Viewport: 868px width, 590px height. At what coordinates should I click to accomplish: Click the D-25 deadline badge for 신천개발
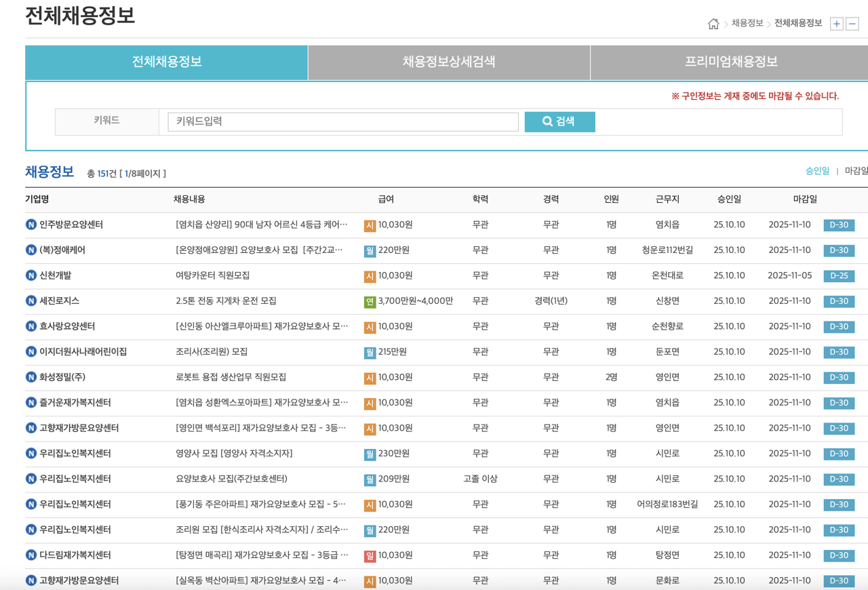(x=839, y=275)
